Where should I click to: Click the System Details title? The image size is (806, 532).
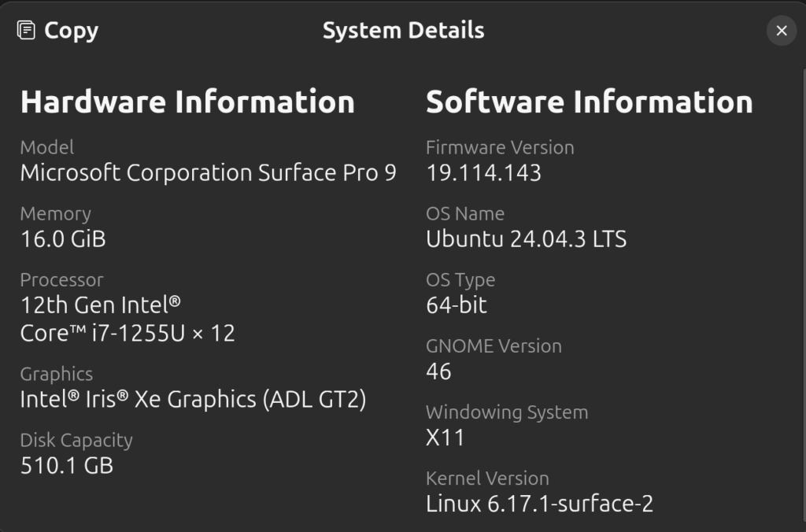click(x=403, y=31)
